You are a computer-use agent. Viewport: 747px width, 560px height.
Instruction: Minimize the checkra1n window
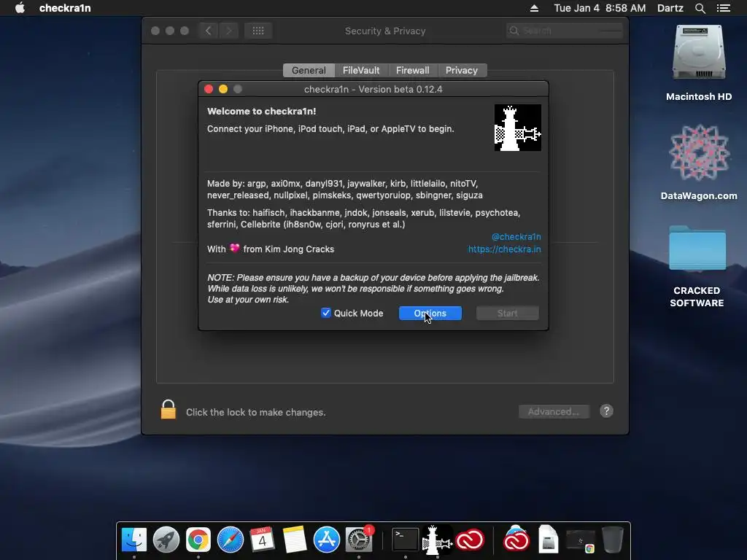(x=223, y=89)
